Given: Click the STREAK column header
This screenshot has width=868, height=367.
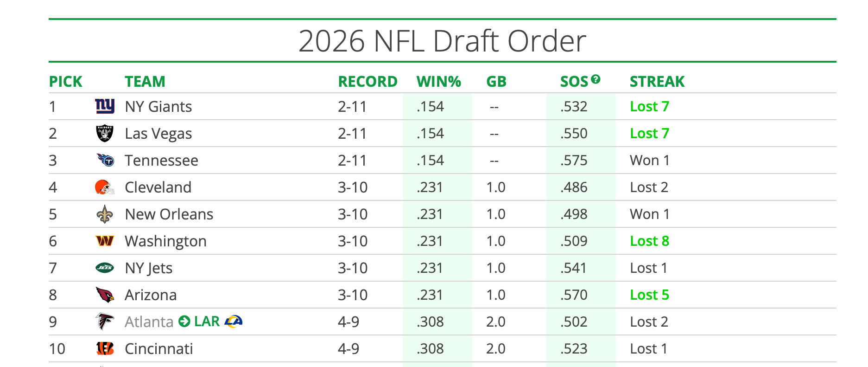Looking at the screenshot, I should tap(657, 82).
